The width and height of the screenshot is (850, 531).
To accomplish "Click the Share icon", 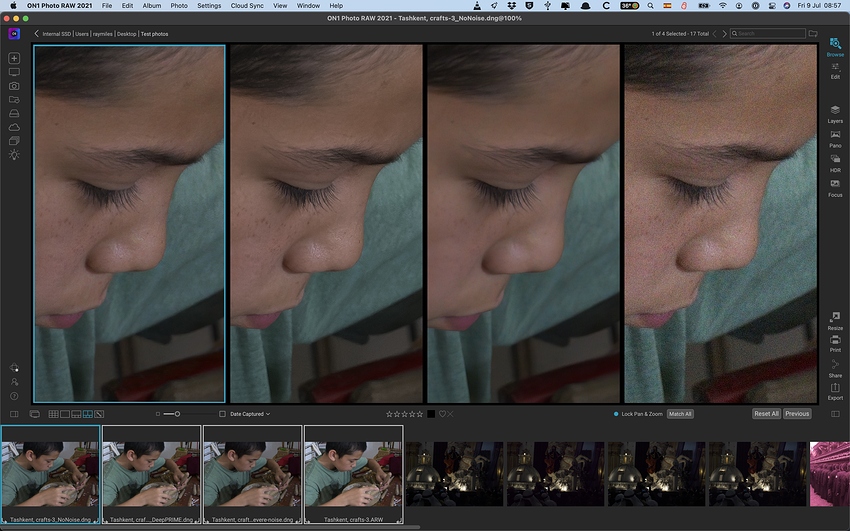I will pyautogui.click(x=835, y=366).
